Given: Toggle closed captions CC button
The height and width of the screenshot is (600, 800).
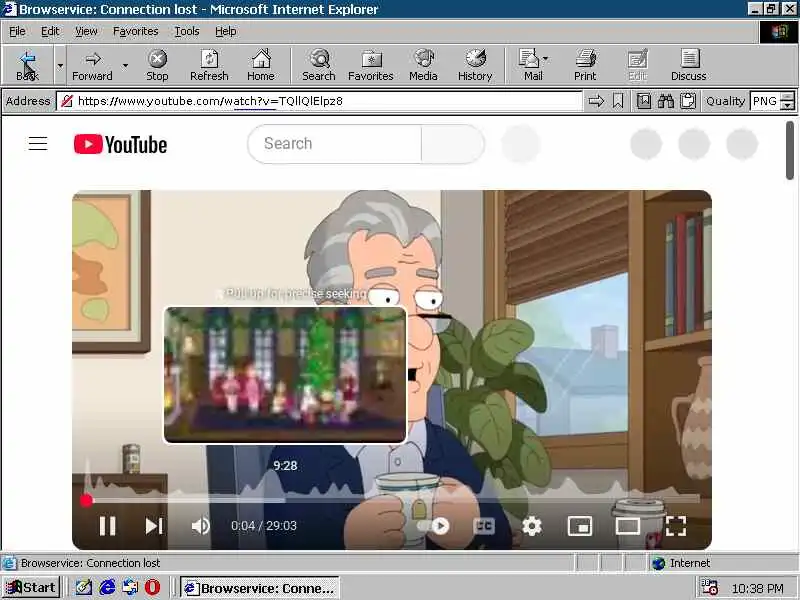Looking at the screenshot, I should 484,526.
